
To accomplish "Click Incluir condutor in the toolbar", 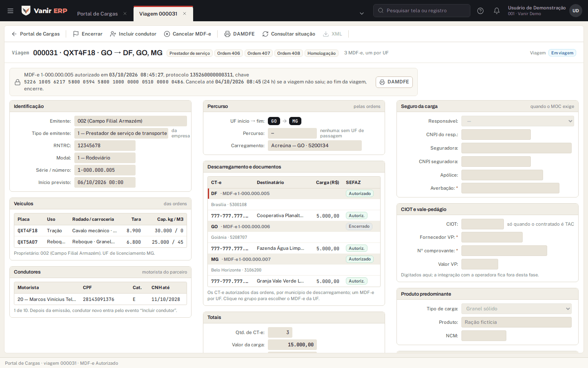I will (x=133, y=34).
